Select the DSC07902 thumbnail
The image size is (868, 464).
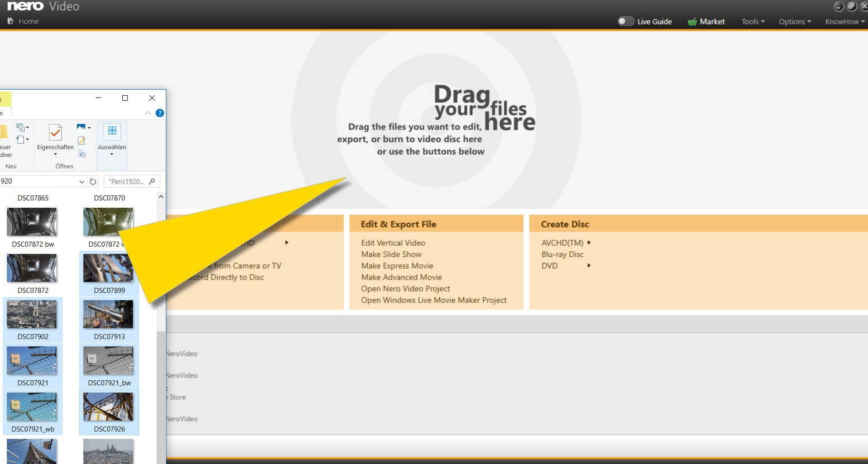pos(32,314)
